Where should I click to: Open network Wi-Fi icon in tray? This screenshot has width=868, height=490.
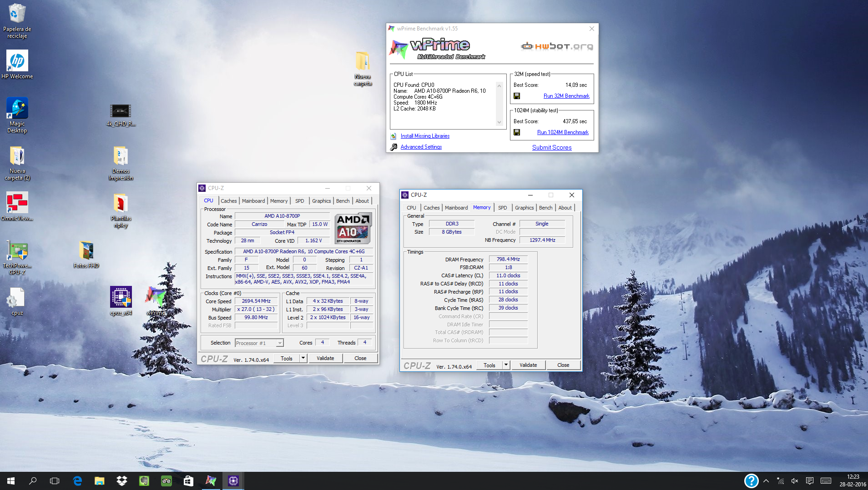pyautogui.click(x=781, y=481)
